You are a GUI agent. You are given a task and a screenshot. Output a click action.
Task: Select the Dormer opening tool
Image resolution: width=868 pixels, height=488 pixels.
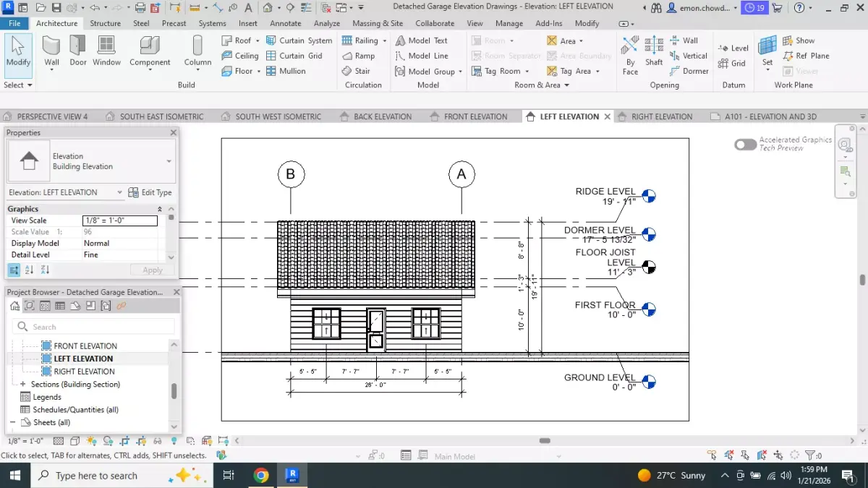click(x=689, y=71)
